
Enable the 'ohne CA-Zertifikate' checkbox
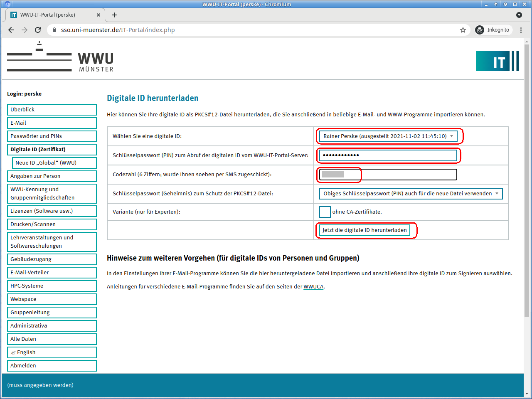pos(325,212)
